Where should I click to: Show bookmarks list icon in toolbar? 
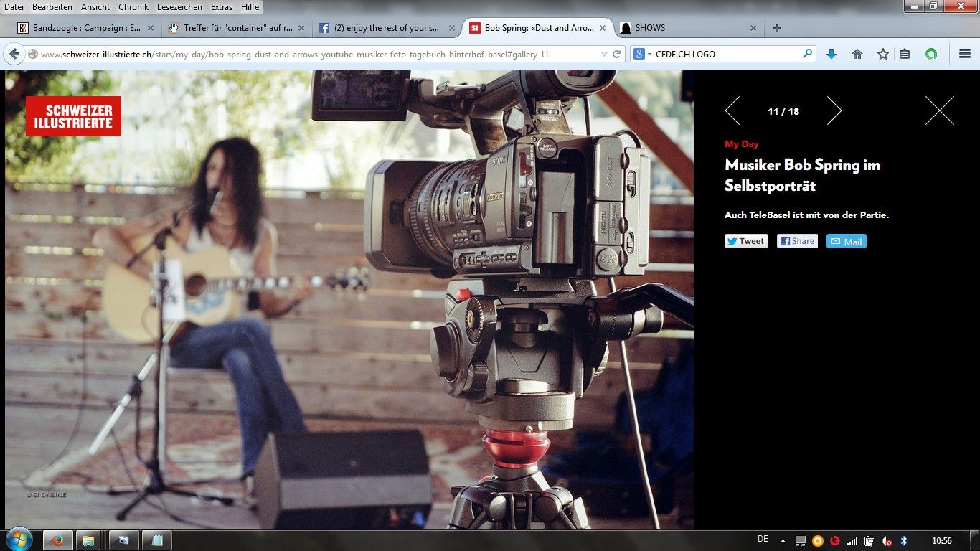(x=905, y=54)
